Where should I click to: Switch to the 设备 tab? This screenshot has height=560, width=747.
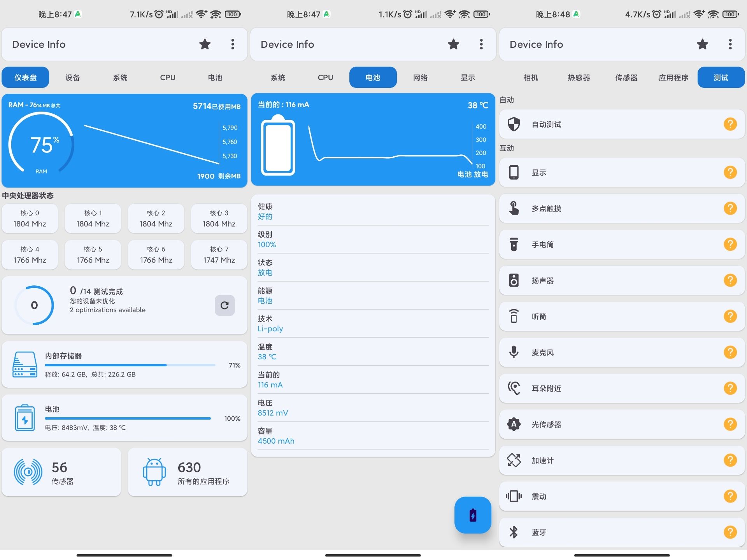point(73,77)
